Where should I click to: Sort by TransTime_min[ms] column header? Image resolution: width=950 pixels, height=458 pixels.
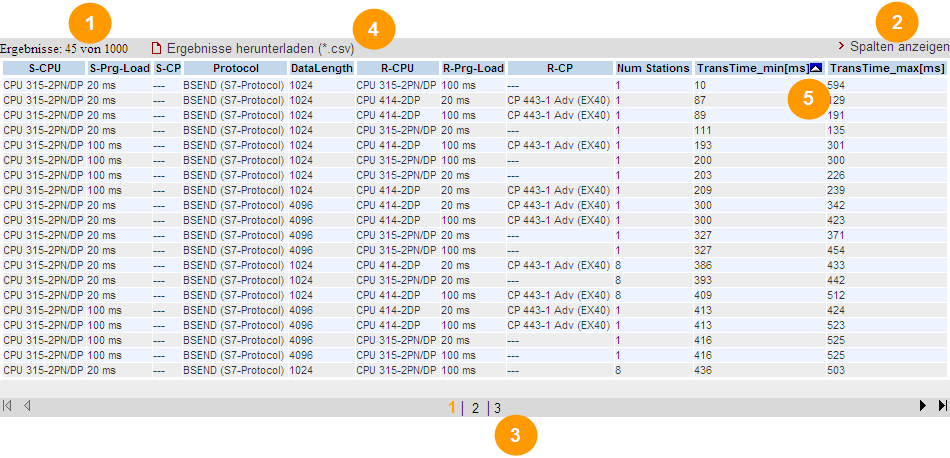click(760, 68)
